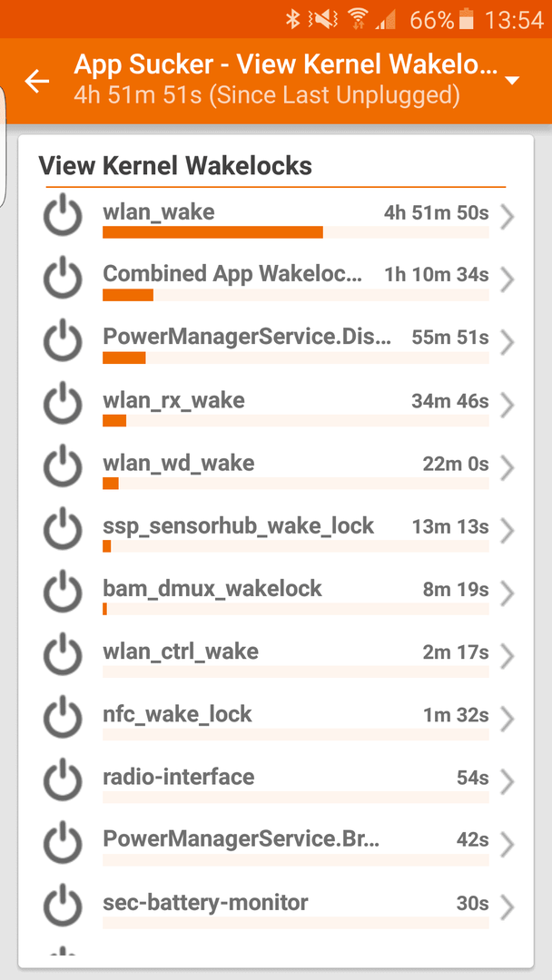This screenshot has height=980, width=552.
Task: Tap the back arrow in header
Action: [x=37, y=82]
